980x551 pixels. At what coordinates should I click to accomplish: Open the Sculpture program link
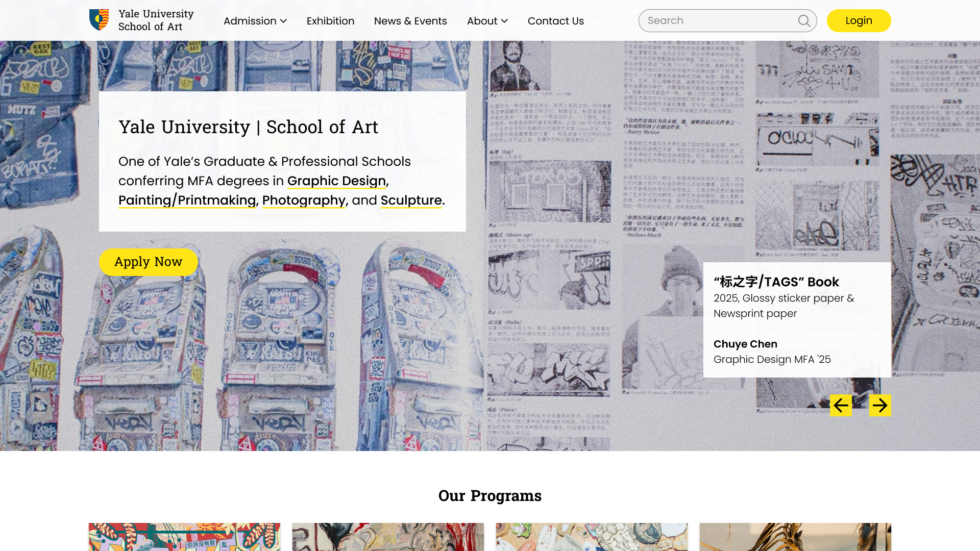(x=411, y=201)
